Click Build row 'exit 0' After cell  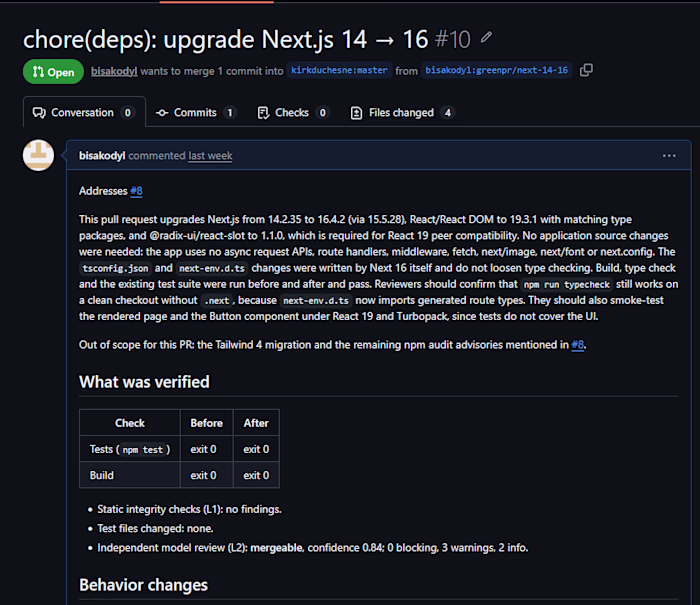[x=256, y=475]
